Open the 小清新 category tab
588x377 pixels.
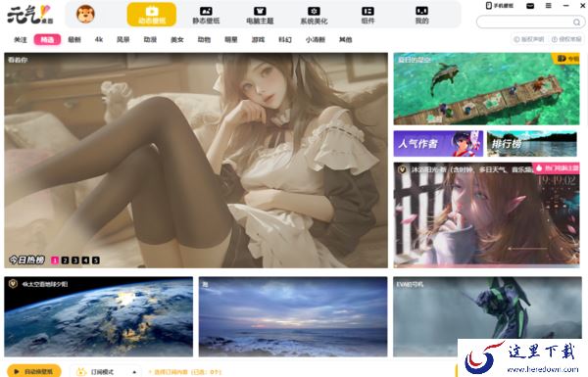(316, 39)
